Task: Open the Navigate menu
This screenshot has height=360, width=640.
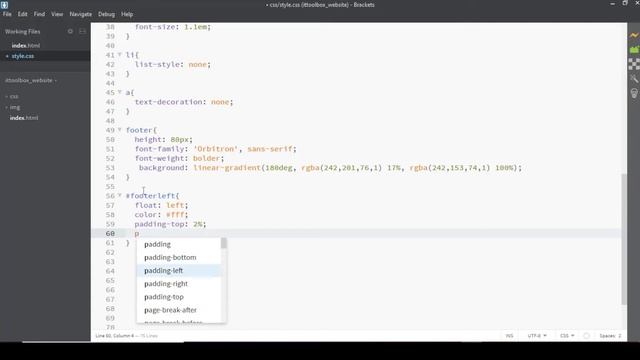Action: (80, 14)
